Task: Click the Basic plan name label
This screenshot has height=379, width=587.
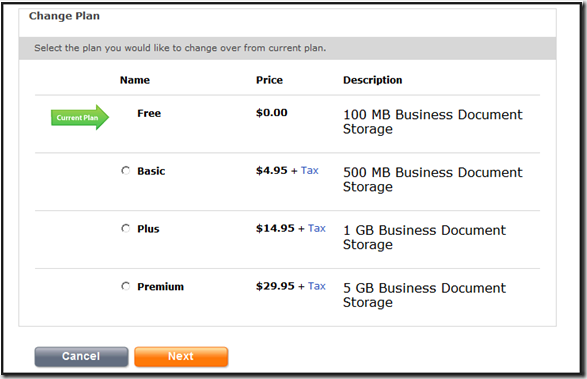Action: pyautogui.click(x=151, y=171)
